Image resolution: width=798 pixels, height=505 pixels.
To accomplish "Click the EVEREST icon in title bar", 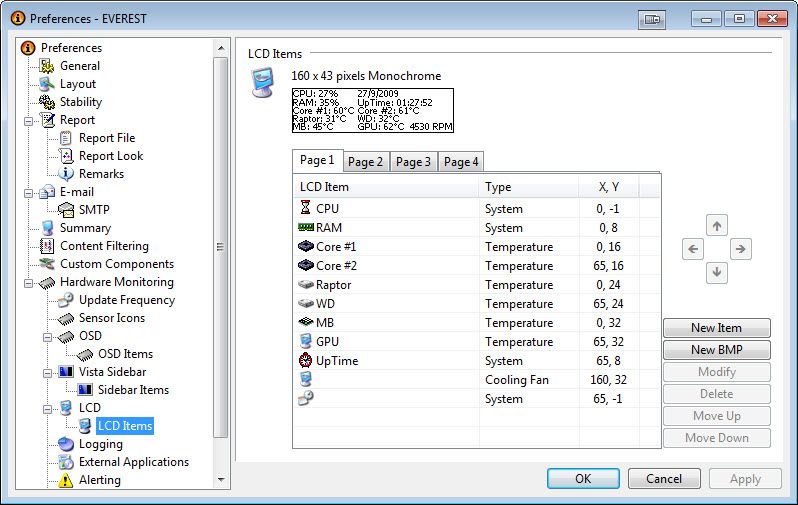I will [18, 18].
